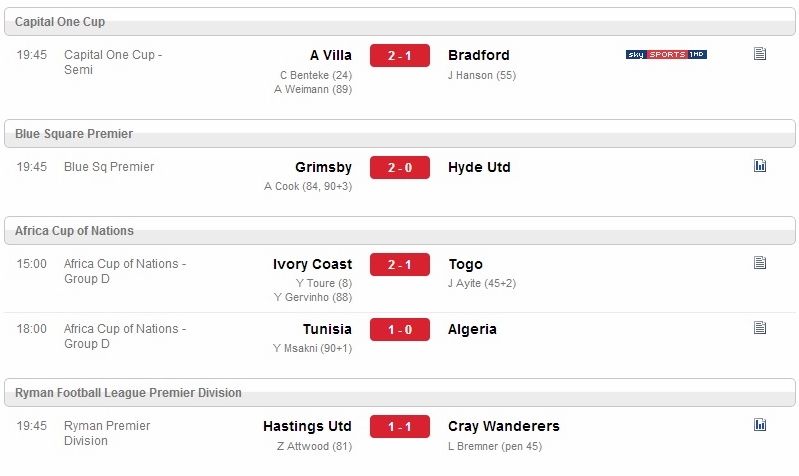Collapse the Blue Square Premier section header
Screen dimensions: 799x476
pyautogui.click(x=400, y=134)
